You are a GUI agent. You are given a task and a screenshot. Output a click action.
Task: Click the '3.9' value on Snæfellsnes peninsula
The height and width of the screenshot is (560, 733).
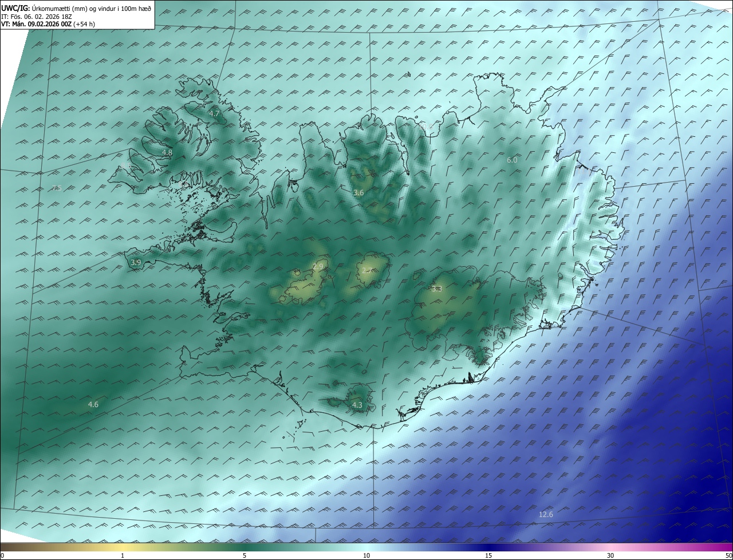click(136, 262)
